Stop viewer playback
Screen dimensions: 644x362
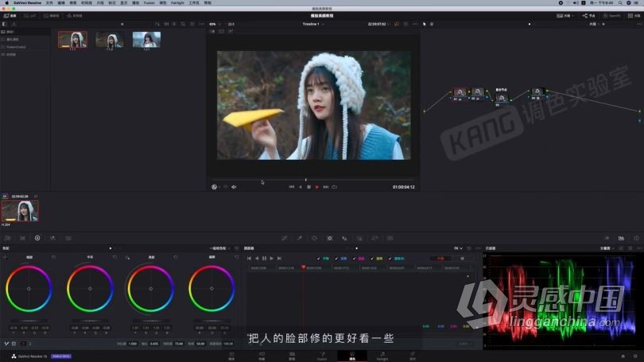[308, 187]
